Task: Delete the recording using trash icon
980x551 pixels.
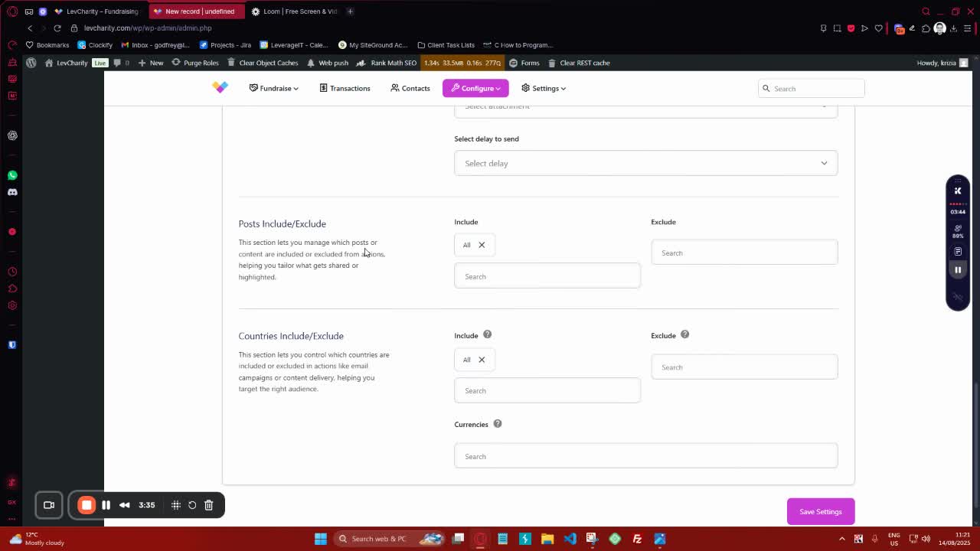Action: [208, 505]
